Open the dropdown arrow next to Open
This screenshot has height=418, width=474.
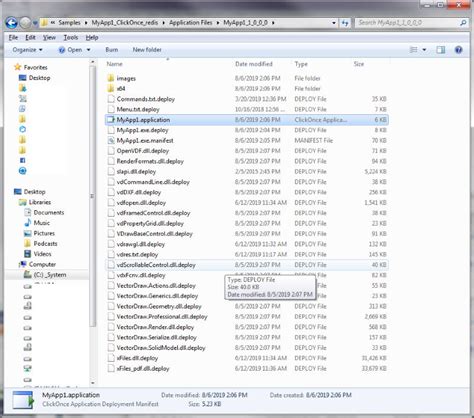(x=89, y=50)
